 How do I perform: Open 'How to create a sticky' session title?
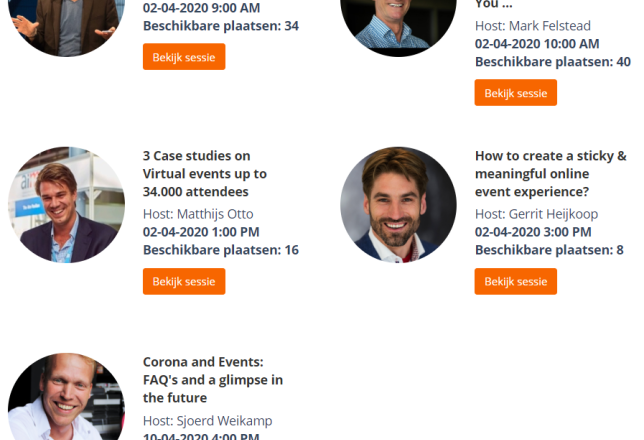click(550, 174)
